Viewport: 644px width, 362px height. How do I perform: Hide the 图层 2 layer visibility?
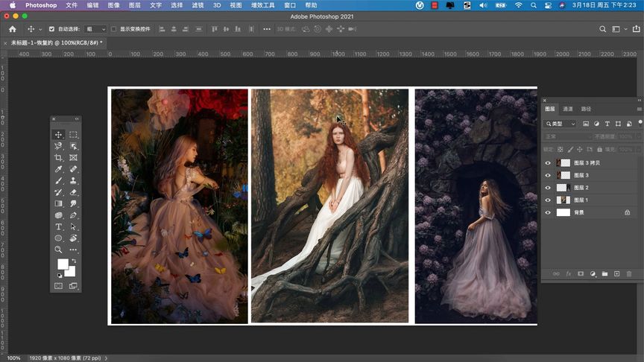[548, 188]
